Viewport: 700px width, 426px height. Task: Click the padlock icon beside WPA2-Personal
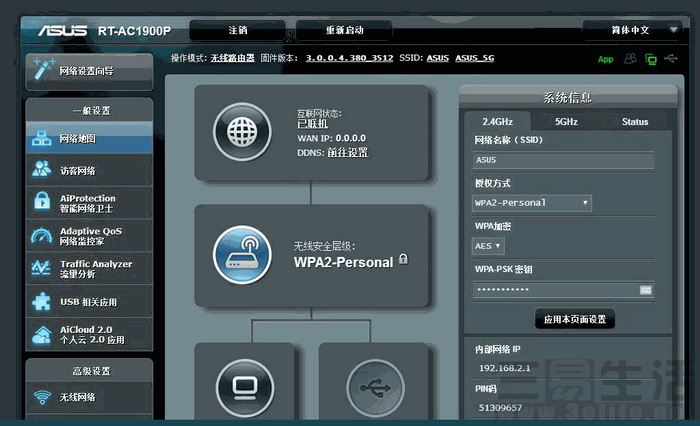click(403, 259)
